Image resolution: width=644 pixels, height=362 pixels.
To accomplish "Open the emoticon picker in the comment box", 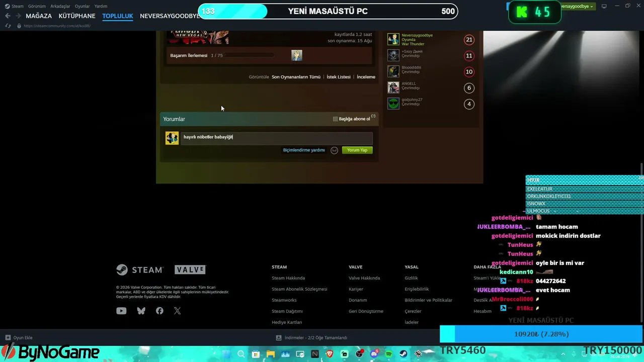I will [x=334, y=150].
